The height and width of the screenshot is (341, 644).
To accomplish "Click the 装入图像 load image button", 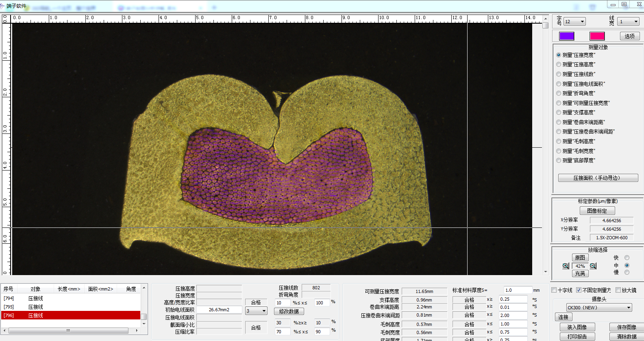I will point(577,327).
